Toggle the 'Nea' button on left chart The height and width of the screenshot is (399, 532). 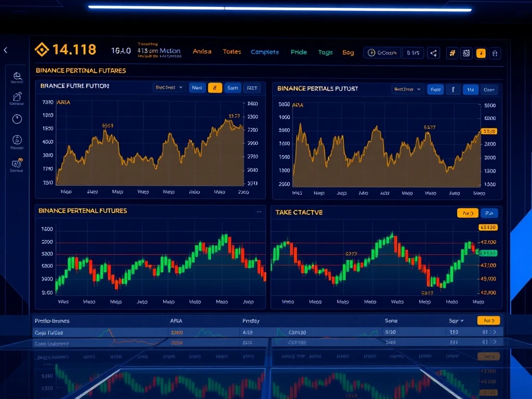tap(197, 88)
